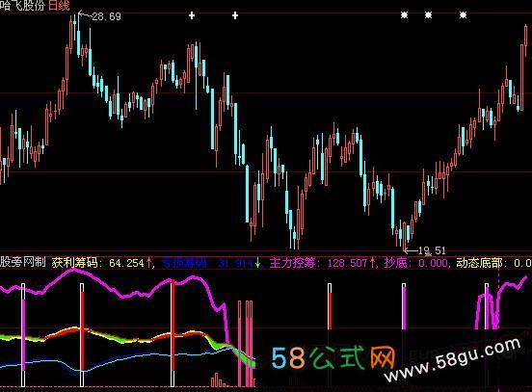This screenshot has width=532, height=392.
Task: Click the first white plus marker
Action: pyautogui.click(x=192, y=15)
